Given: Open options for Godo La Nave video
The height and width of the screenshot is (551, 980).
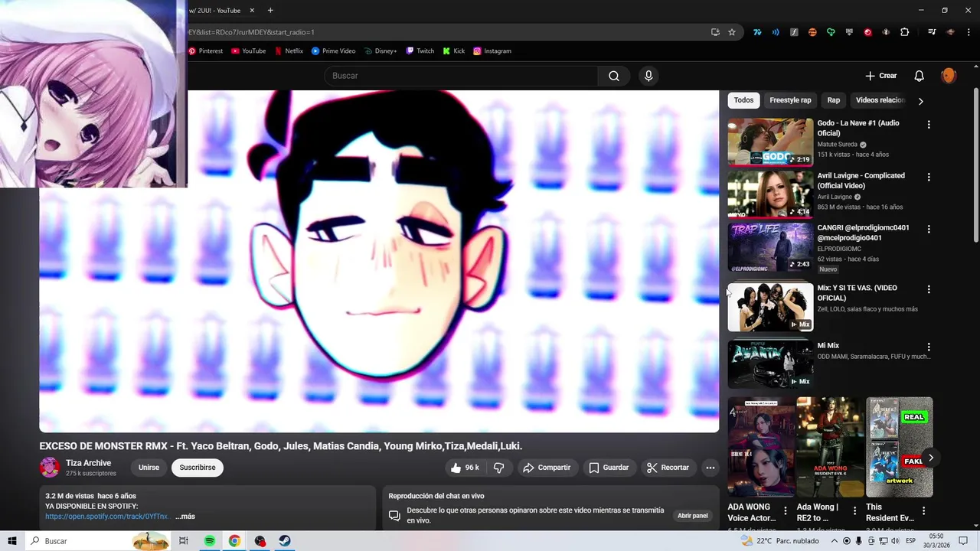Looking at the screenshot, I should pos(929,125).
